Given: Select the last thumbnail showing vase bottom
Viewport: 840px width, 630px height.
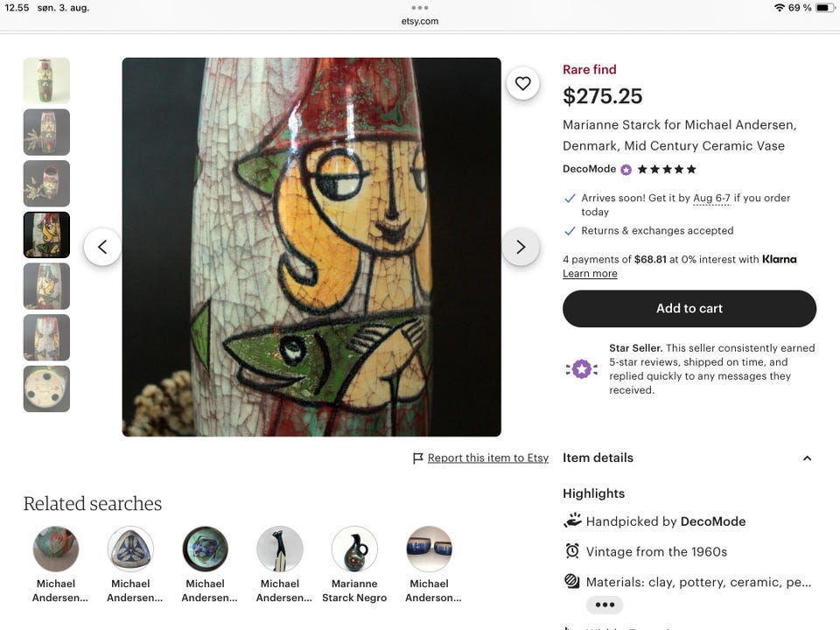Looking at the screenshot, I should (x=46, y=388).
